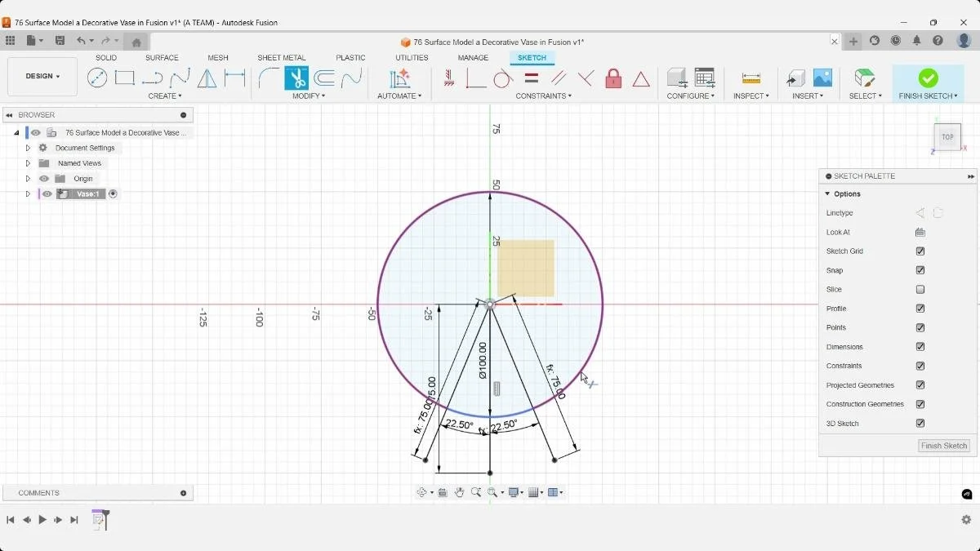This screenshot has height=551, width=980.
Task: Hide the Vase:1 component visibility
Action: click(x=47, y=194)
